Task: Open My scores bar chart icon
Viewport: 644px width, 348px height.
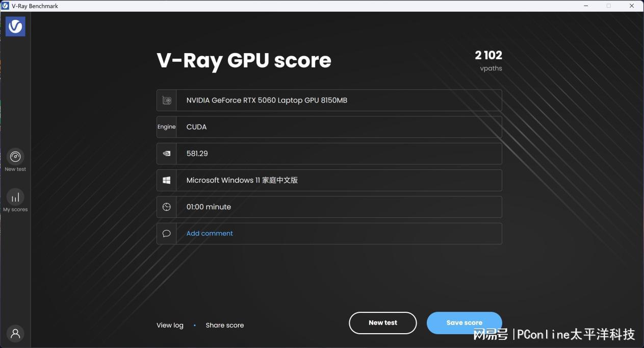Action: click(15, 197)
